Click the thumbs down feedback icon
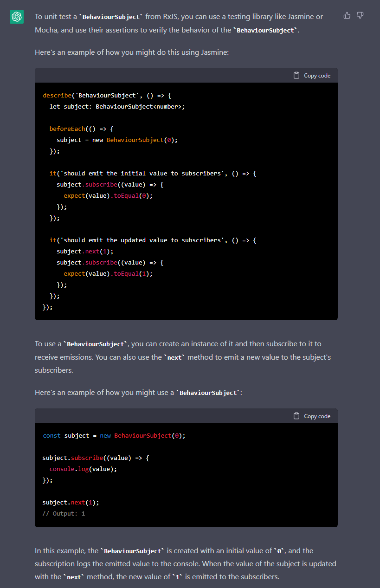 tap(360, 15)
